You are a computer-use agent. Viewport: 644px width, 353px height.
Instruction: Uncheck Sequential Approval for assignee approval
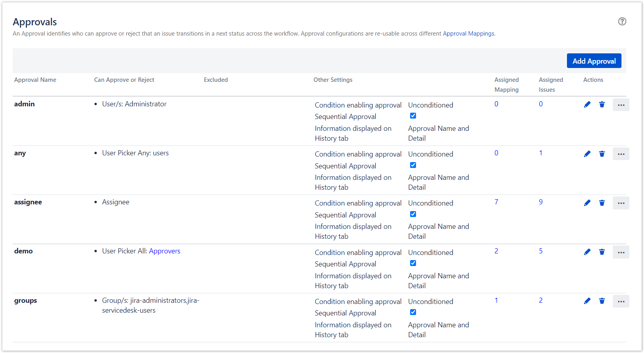(x=413, y=214)
